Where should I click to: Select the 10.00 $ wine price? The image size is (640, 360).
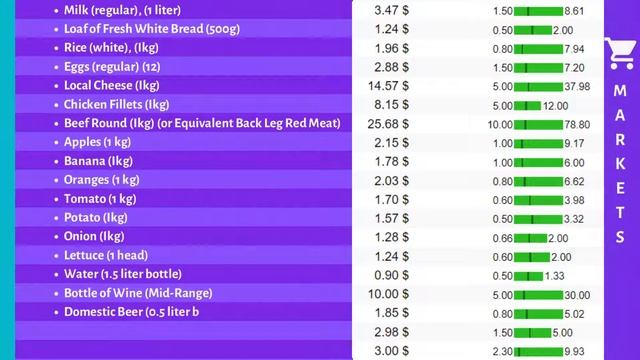(x=388, y=294)
